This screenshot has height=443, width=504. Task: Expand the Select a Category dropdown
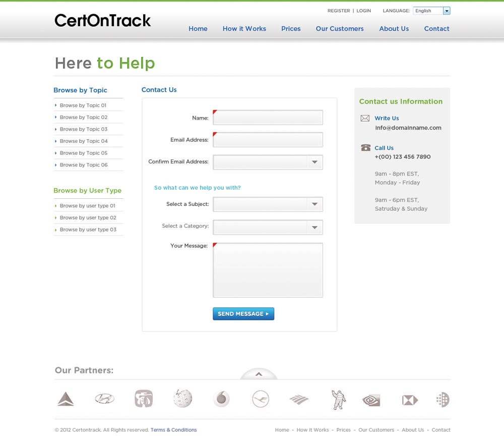coord(268,228)
